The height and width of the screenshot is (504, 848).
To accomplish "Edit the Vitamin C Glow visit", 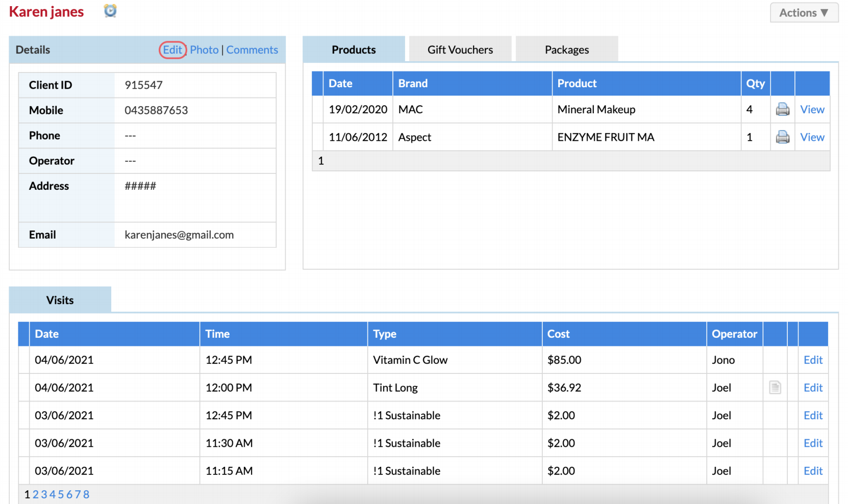I will coord(813,360).
